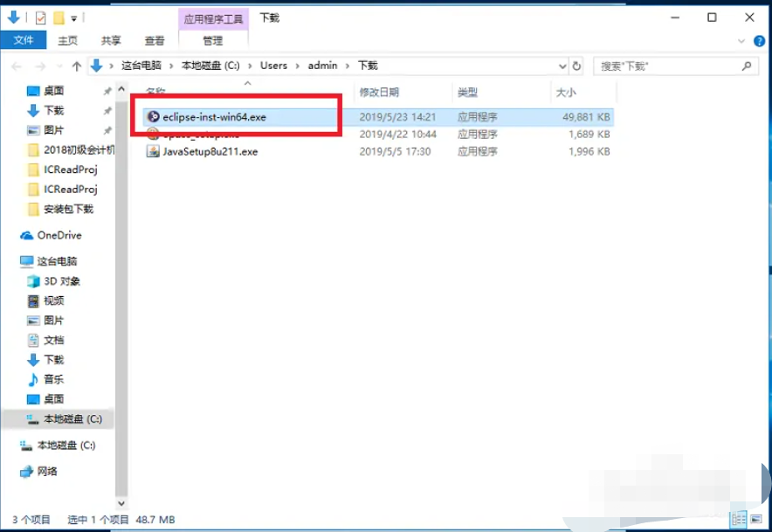772x532 pixels.
Task: Open the 文件 menu
Action: click(x=24, y=40)
